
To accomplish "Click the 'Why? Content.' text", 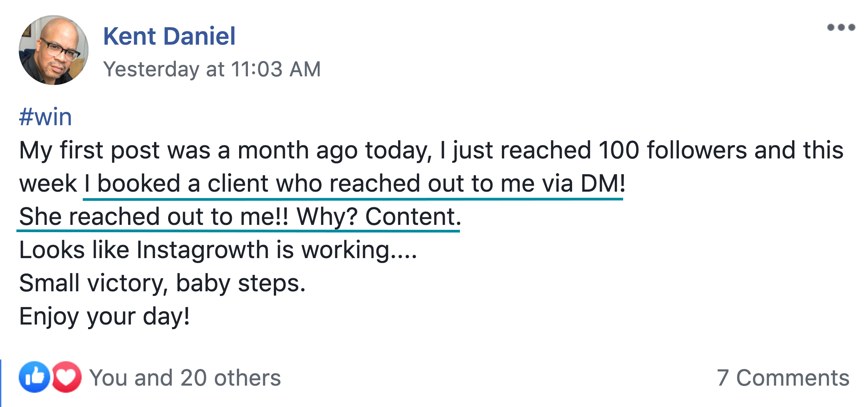I will click(x=379, y=217).
